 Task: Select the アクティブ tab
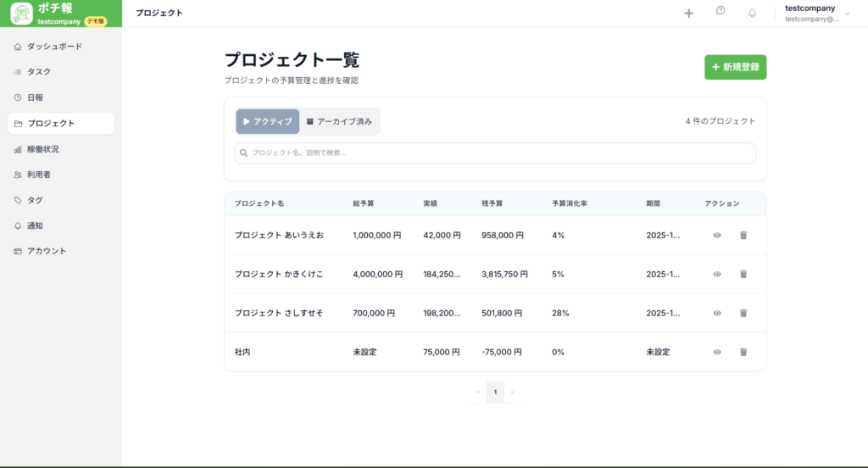(267, 121)
